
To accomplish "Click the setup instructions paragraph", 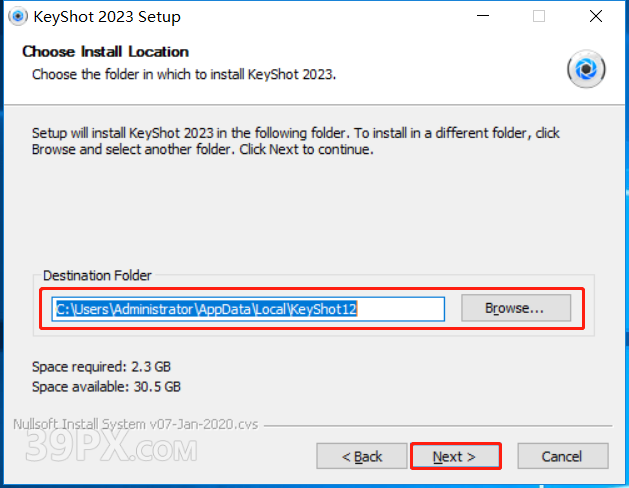I will coord(295,141).
